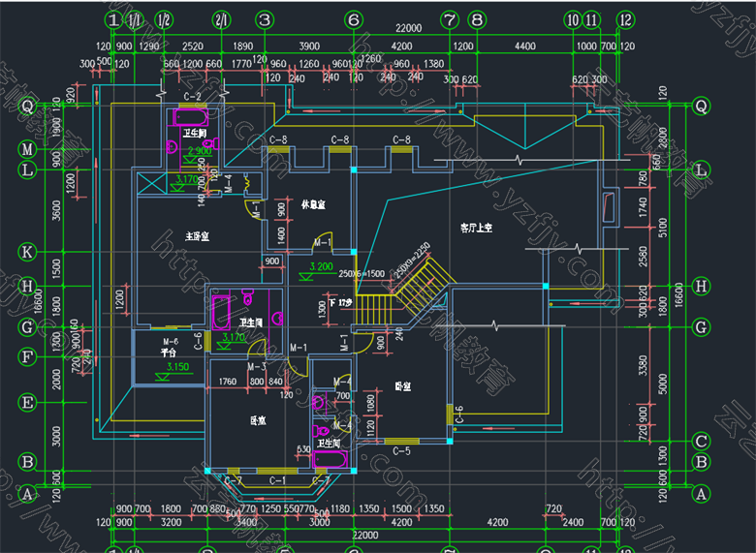Select the 2.900 elevation marker
Viewport: 756px width, 553px height.
pyautogui.click(x=200, y=152)
